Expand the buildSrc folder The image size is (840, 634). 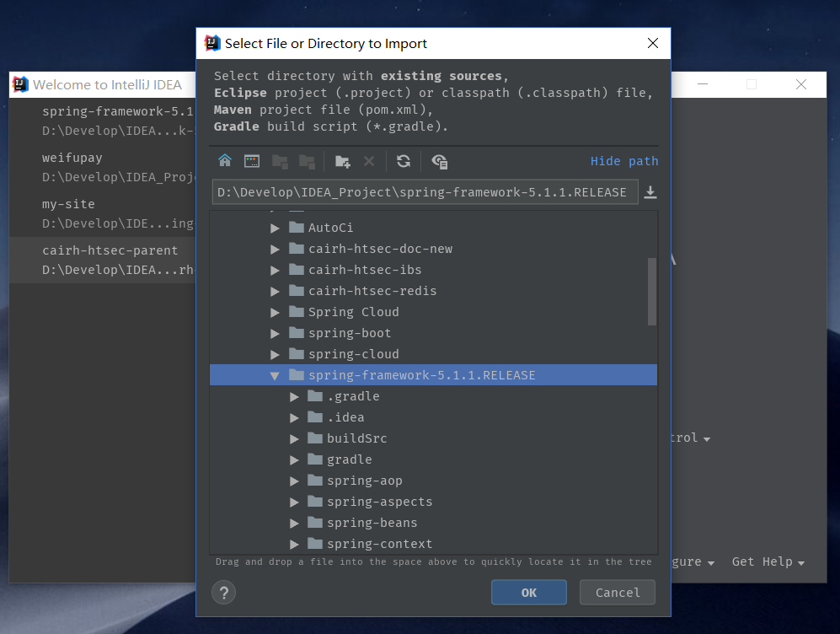(294, 439)
